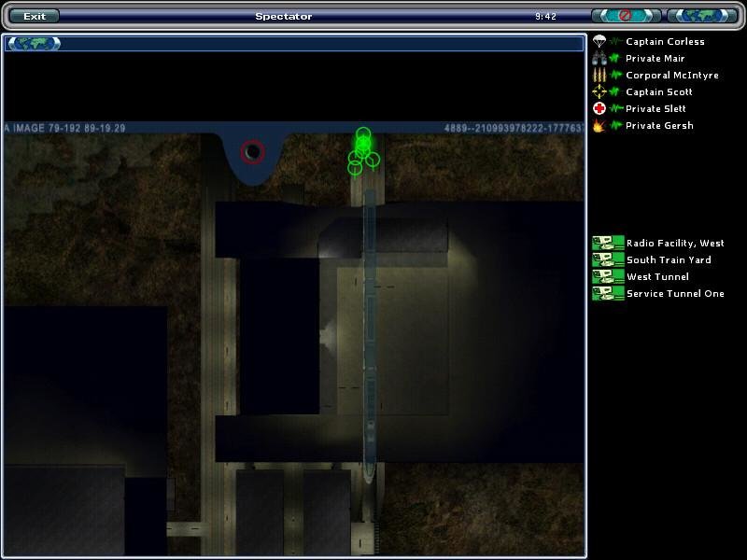Select the ammunition icon next to Corporal McIntyre
747x560 pixels.
tap(598, 75)
